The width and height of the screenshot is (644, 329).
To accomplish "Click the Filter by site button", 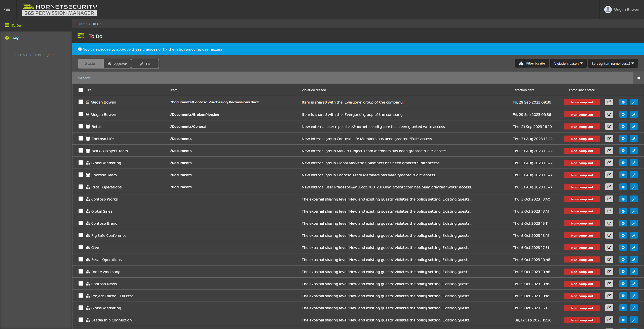I will [532, 63].
